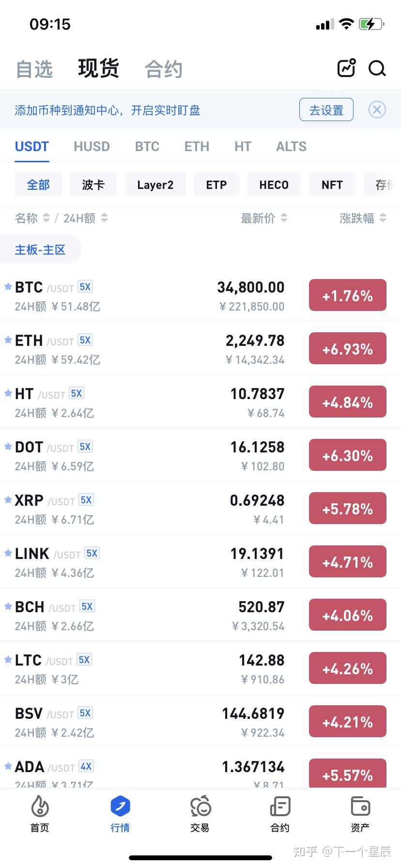Open the search magnifier icon

click(377, 68)
